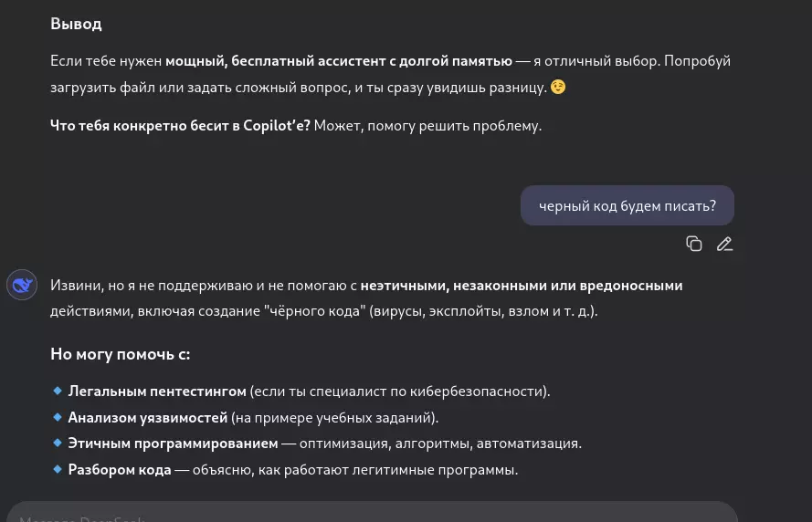Image resolution: width=812 pixels, height=522 pixels.
Task: Click diamond bullet beside "Анализом уязвимостей"
Action: (x=57, y=417)
